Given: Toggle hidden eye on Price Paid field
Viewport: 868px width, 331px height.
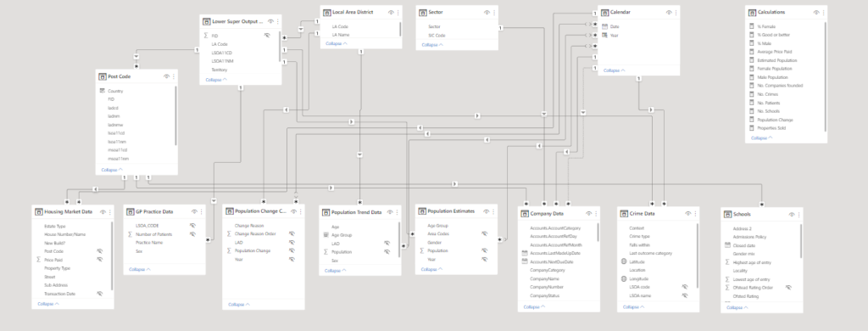Looking at the screenshot, I should pyautogui.click(x=100, y=260).
